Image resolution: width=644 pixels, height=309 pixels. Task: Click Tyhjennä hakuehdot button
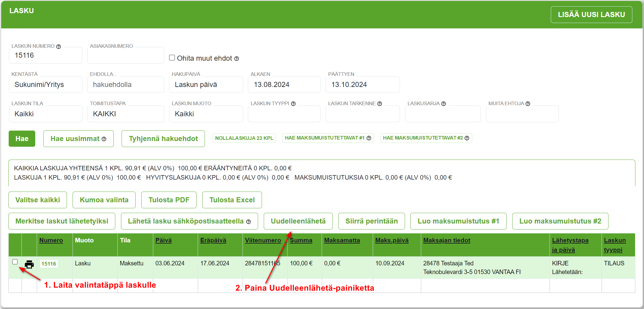click(x=163, y=139)
